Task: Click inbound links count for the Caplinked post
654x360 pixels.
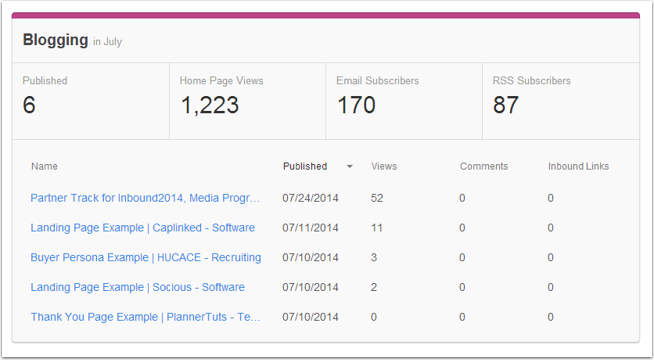Action: [551, 228]
